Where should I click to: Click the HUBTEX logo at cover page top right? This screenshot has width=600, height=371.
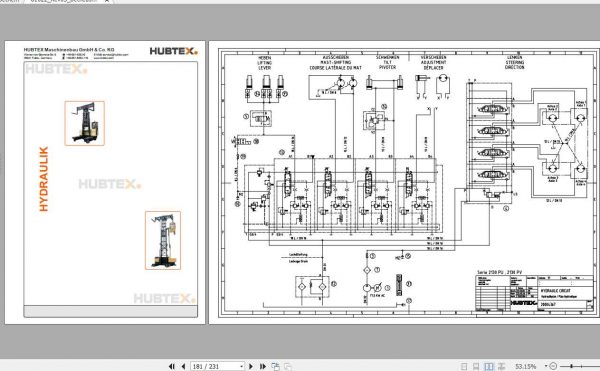pyautogui.click(x=173, y=51)
